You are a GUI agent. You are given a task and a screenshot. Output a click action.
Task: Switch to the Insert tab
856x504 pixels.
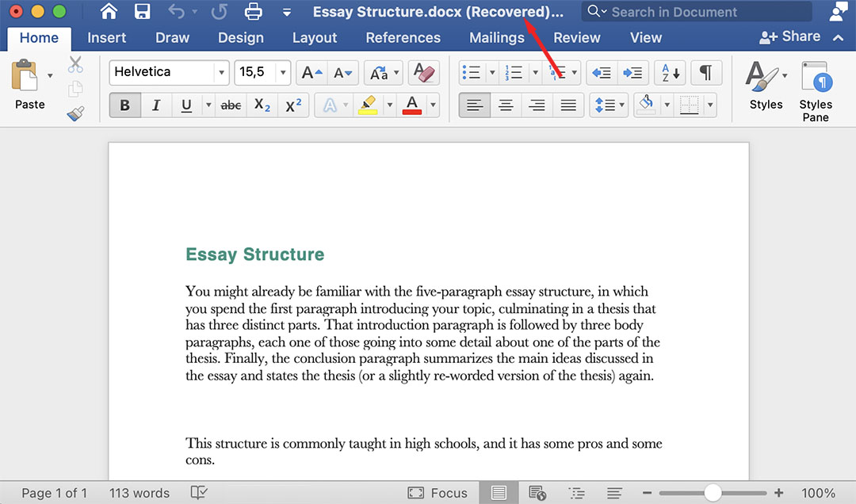106,38
